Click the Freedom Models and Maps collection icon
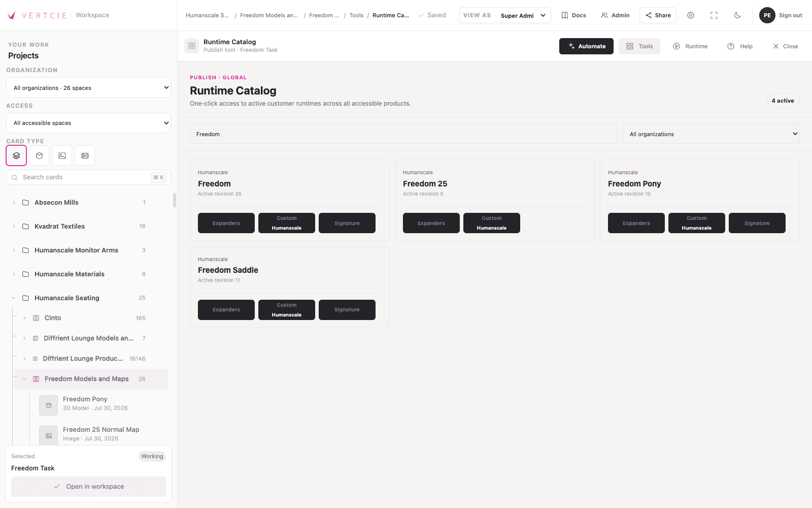 (36, 379)
